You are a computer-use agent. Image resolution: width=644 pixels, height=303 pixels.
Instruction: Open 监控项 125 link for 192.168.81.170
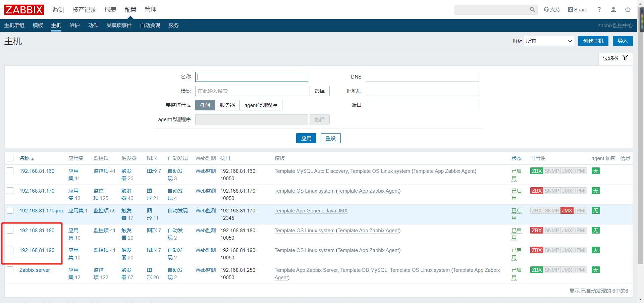(x=101, y=195)
